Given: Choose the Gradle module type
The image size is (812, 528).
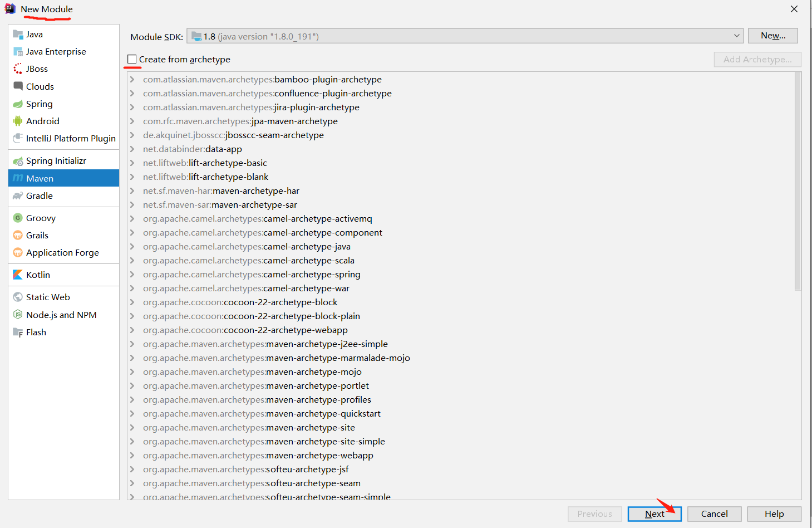Looking at the screenshot, I should tap(64, 196).
